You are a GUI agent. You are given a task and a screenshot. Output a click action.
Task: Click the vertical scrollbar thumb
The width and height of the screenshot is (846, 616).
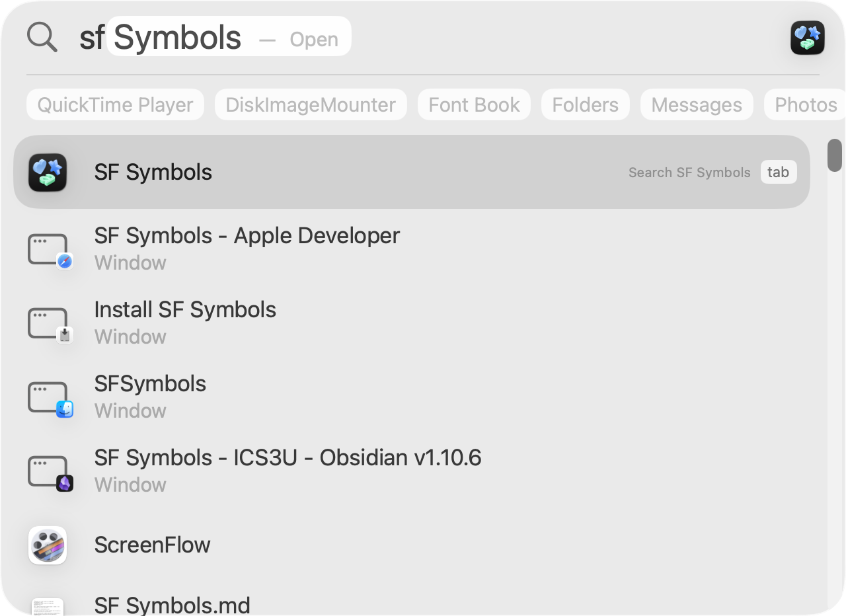point(835,155)
